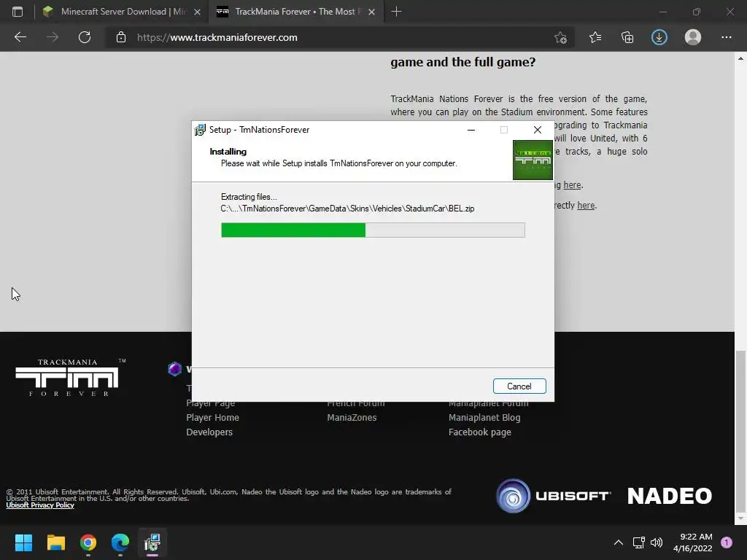Open File Explorer from taskbar
This screenshot has height=560, width=747.
[x=55, y=542]
